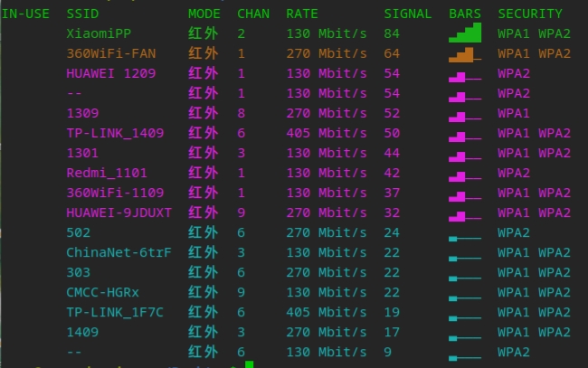Click the signal bar for 1409
Screen dimensions: 588x368
pos(465,338)
